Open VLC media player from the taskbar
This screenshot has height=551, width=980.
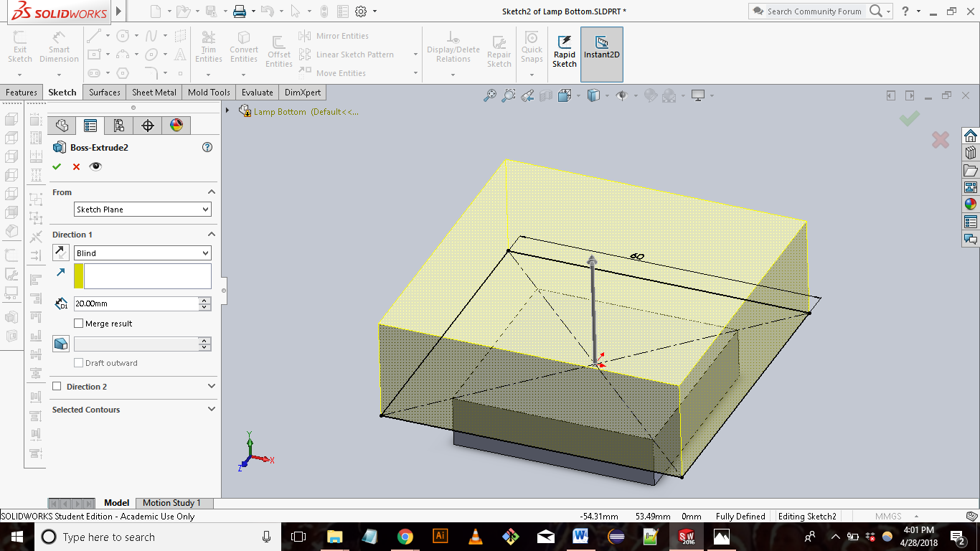(x=475, y=537)
